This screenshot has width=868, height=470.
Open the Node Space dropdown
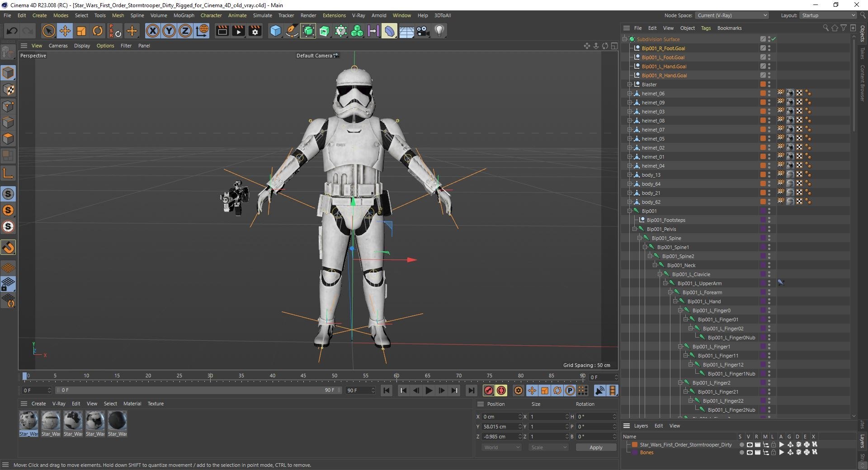tap(731, 15)
